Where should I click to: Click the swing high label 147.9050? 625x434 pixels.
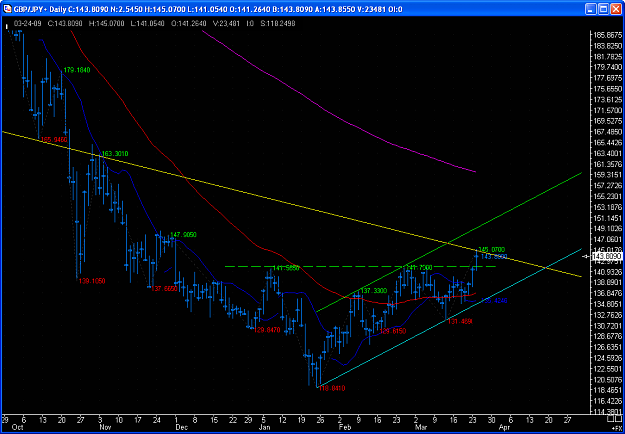183,235
